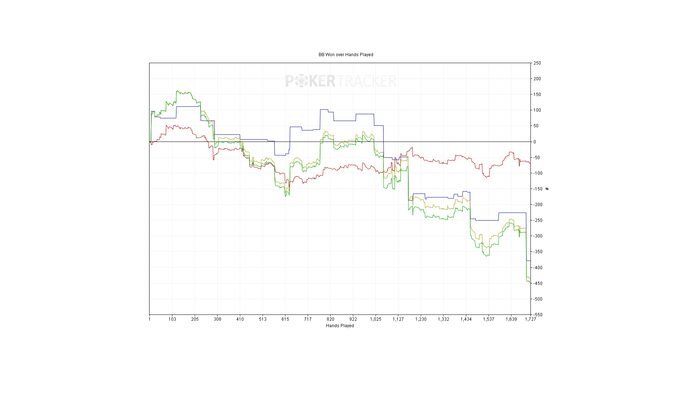The height and width of the screenshot is (394, 700).
Task: Select the 1,639 x-axis tick label
Action: 511,319
